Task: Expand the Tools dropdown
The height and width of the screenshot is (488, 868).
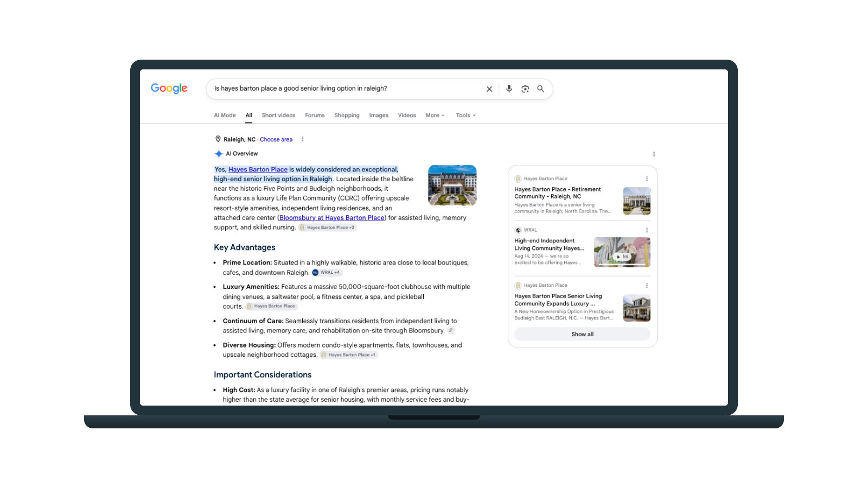Action: coord(466,115)
